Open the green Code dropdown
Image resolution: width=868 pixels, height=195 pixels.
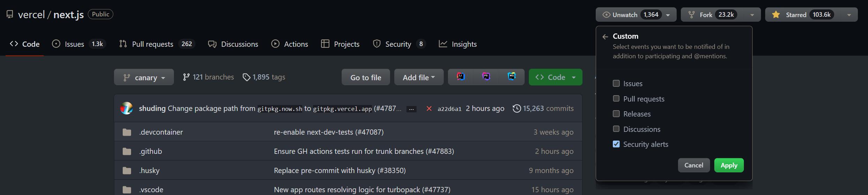[555, 77]
